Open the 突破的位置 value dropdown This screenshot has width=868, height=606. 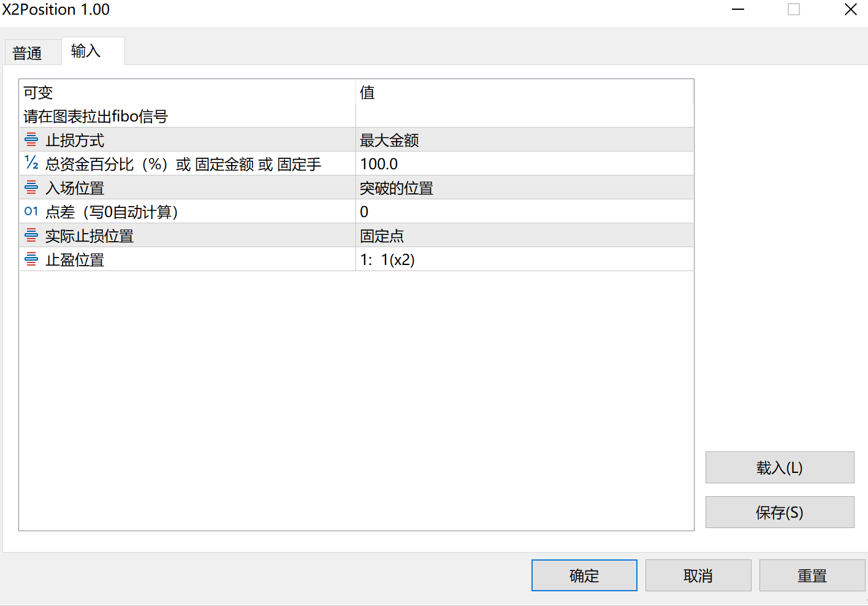click(x=524, y=188)
